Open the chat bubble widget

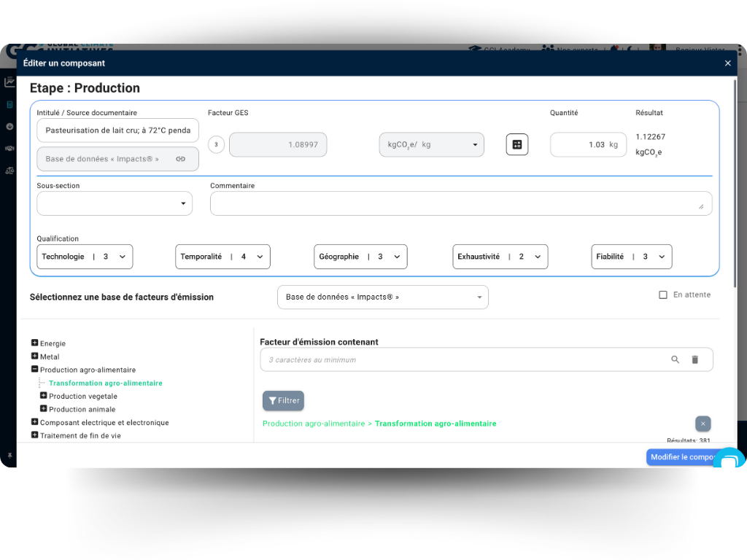(728, 461)
